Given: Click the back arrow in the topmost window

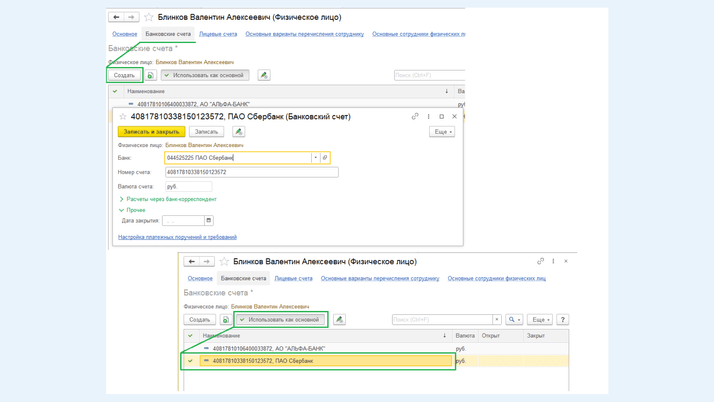Looking at the screenshot, I should tap(116, 17).
